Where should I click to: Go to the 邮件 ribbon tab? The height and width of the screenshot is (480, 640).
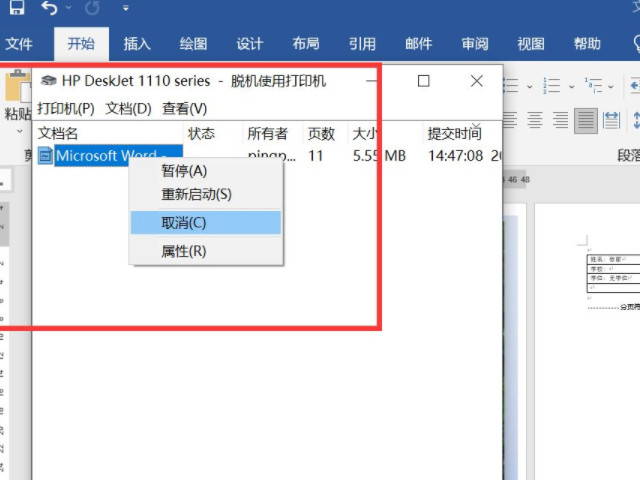click(419, 43)
